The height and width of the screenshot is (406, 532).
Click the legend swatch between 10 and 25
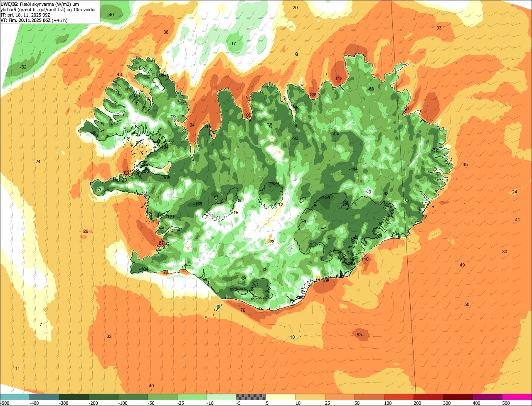pos(310,397)
